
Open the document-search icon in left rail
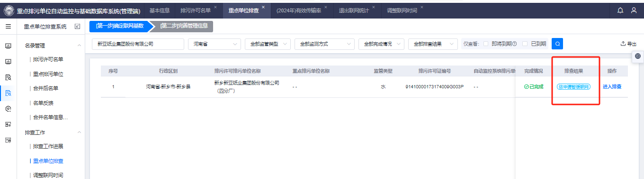[x=8, y=77]
